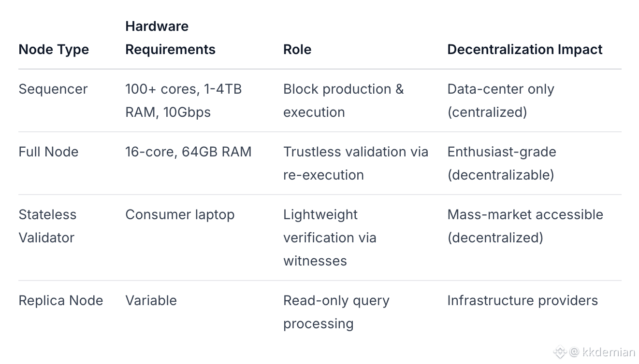Click the Variable hardware cell

(x=151, y=301)
